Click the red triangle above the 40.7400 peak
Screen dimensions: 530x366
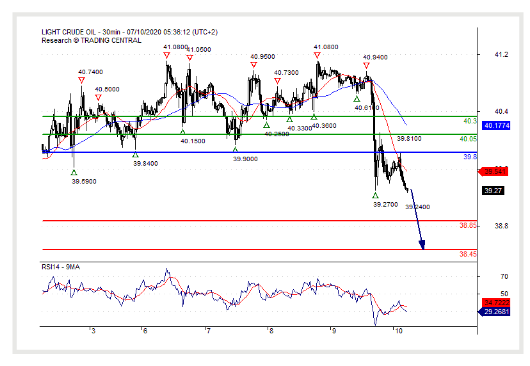pos(81,80)
